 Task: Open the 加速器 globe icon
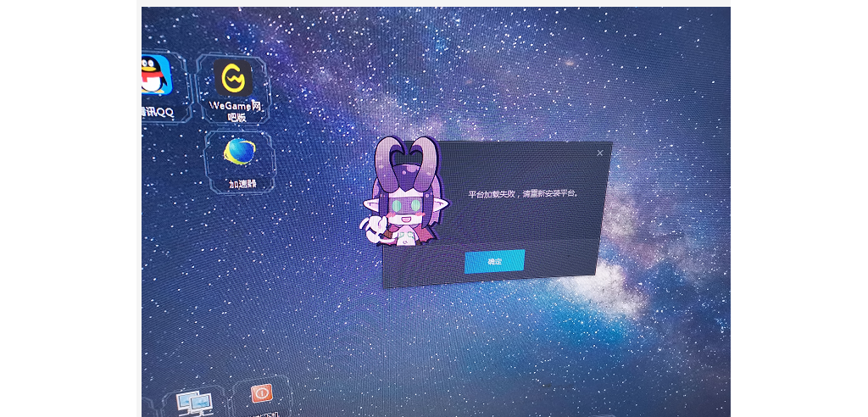point(240,153)
